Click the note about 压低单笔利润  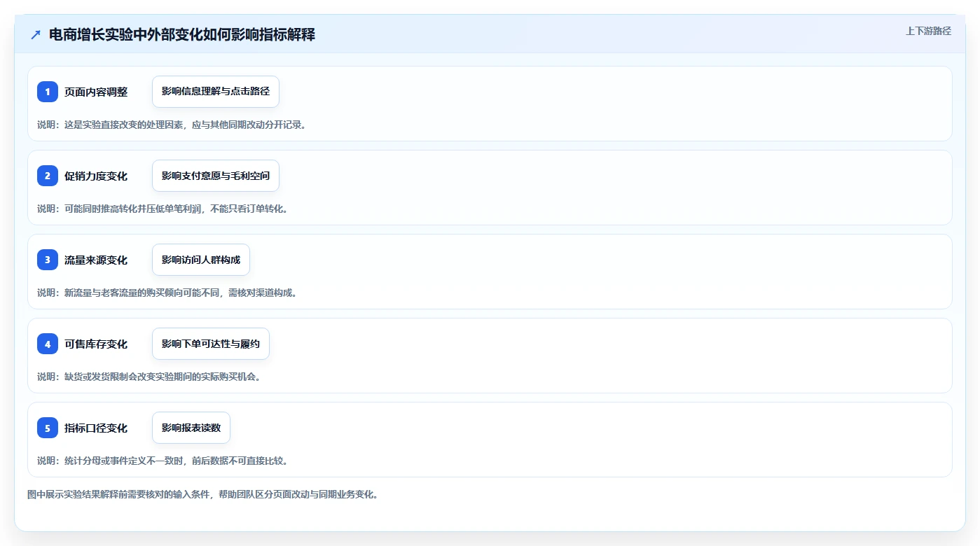pyautogui.click(x=163, y=209)
